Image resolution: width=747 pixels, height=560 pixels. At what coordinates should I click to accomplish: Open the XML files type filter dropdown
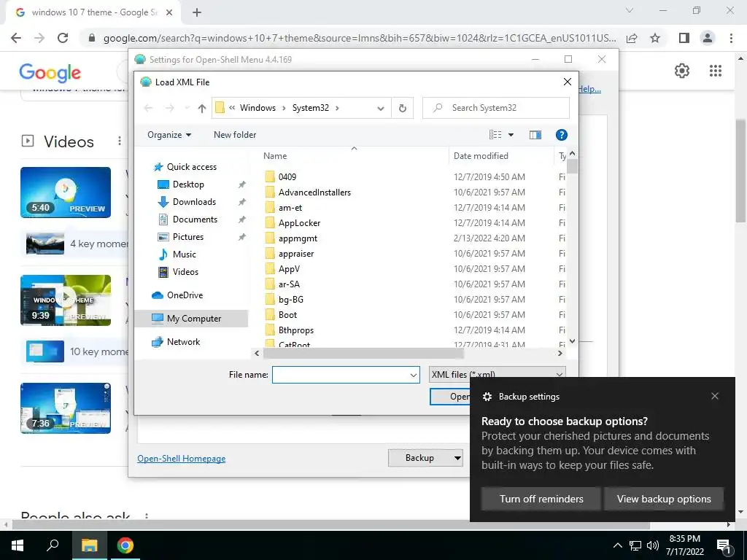(x=497, y=374)
